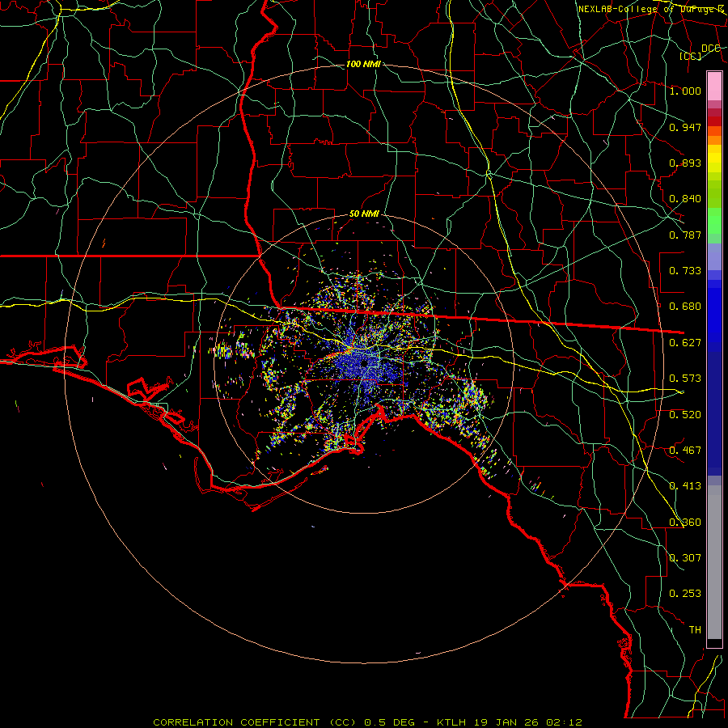Pick the 0.307 value on color scale

(x=685, y=558)
